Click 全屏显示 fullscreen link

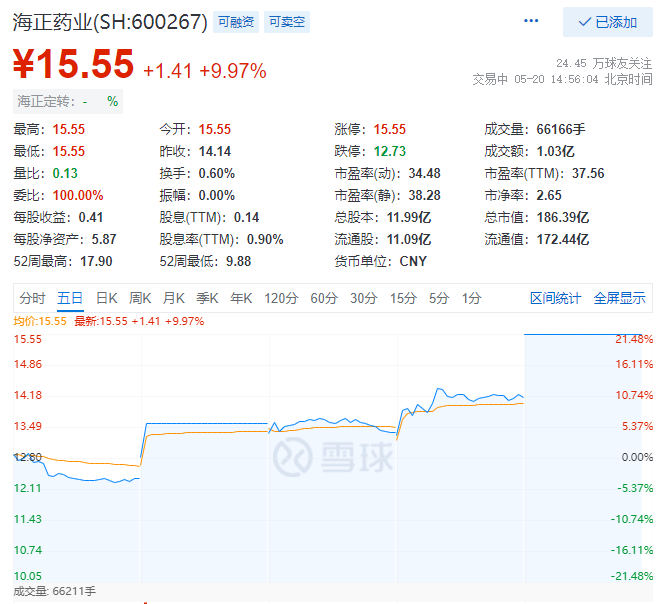(x=620, y=298)
